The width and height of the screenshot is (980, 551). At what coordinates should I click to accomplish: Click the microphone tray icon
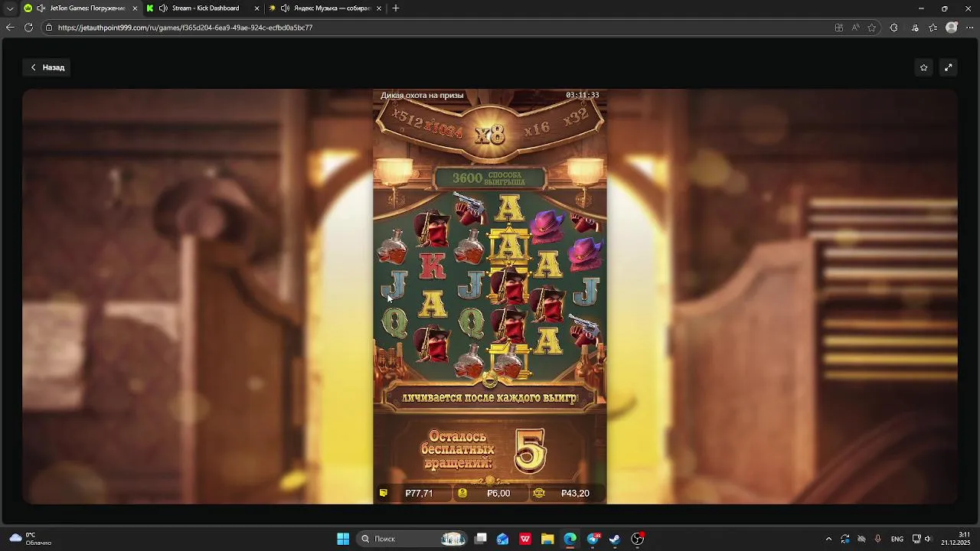878,539
